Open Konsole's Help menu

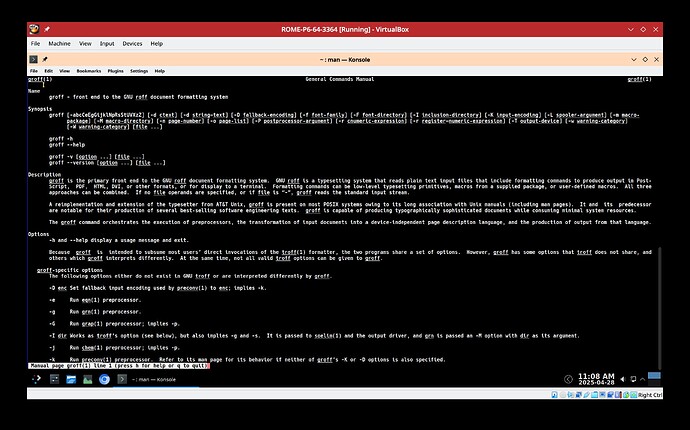(160, 71)
